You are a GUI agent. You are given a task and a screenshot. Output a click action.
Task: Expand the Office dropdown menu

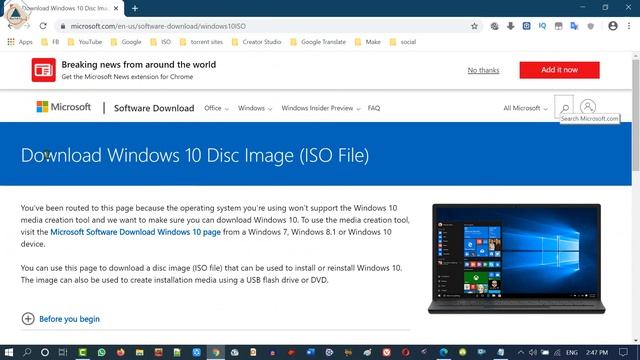coord(216,108)
